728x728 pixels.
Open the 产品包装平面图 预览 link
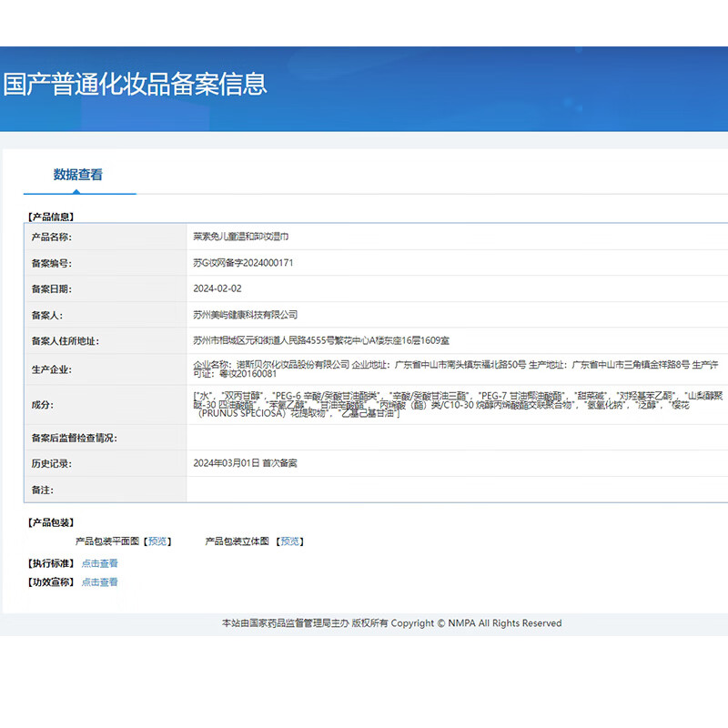click(157, 541)
